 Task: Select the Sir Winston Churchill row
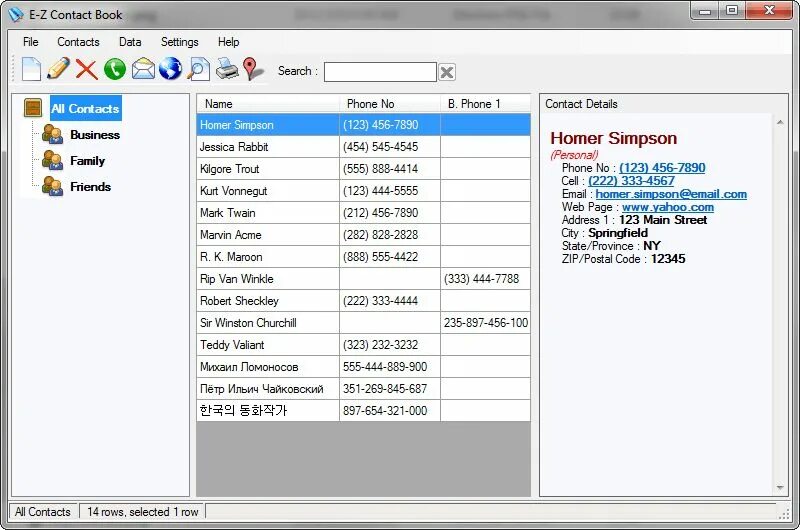(x=363, y=322)
